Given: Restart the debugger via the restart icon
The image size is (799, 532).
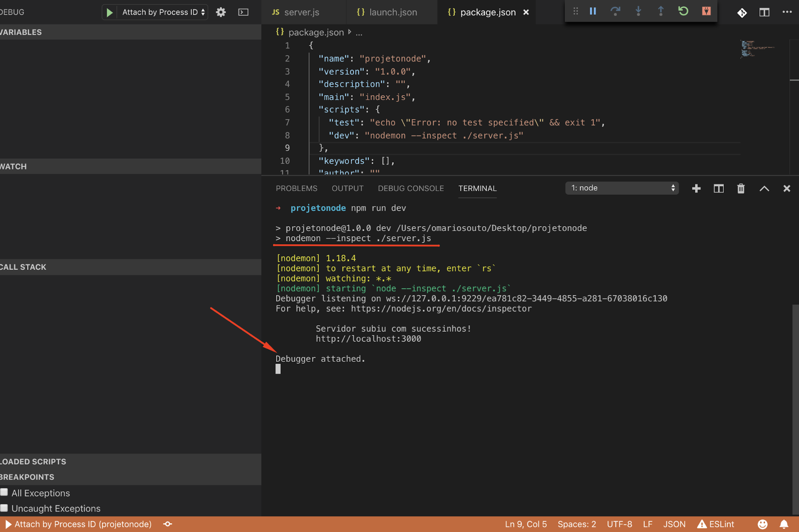Looking at the screenshot, I should (x=683, y=11).
